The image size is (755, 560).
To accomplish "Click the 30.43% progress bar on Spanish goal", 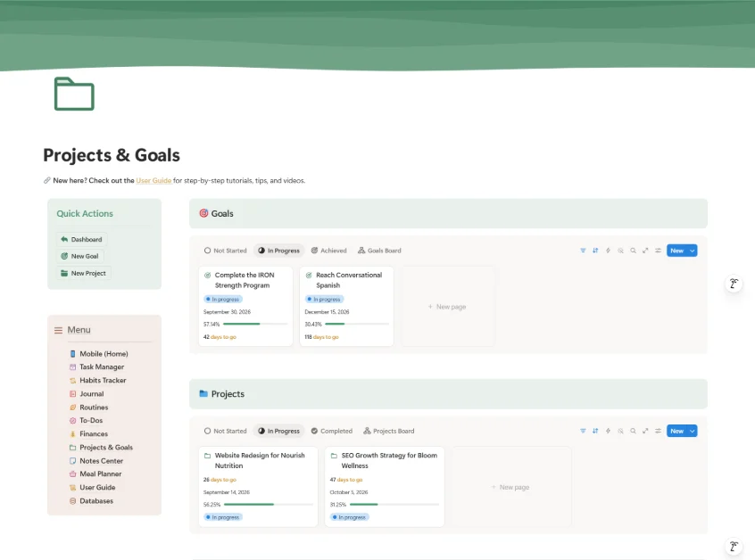I will (x=357, y=324).
